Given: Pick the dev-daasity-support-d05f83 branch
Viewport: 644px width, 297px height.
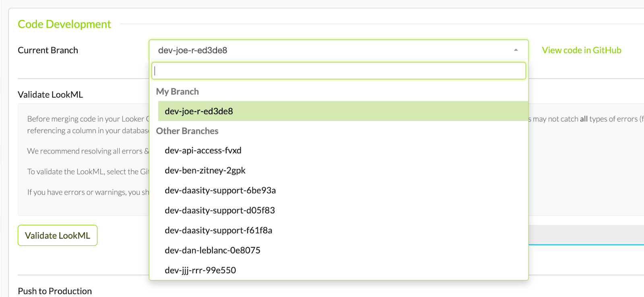Looking at the screenshot, I should (220, 210).
